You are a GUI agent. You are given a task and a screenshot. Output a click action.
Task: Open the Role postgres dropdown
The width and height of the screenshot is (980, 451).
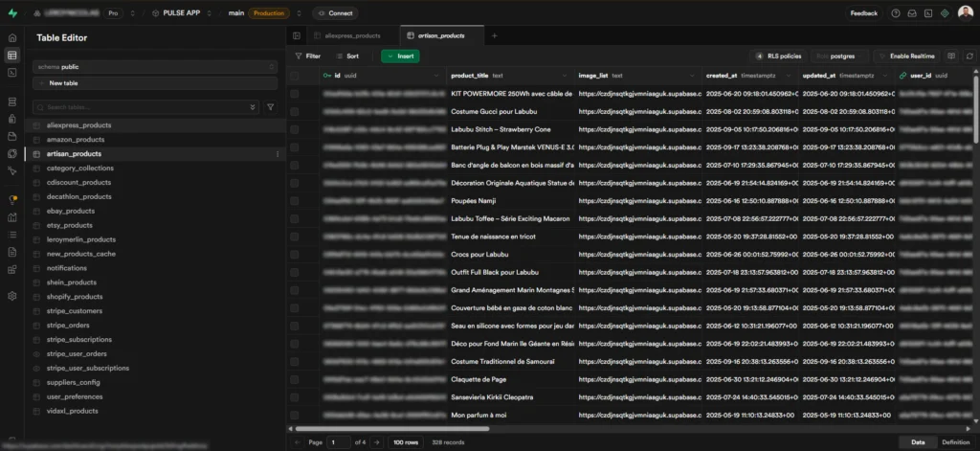[839, 56]
